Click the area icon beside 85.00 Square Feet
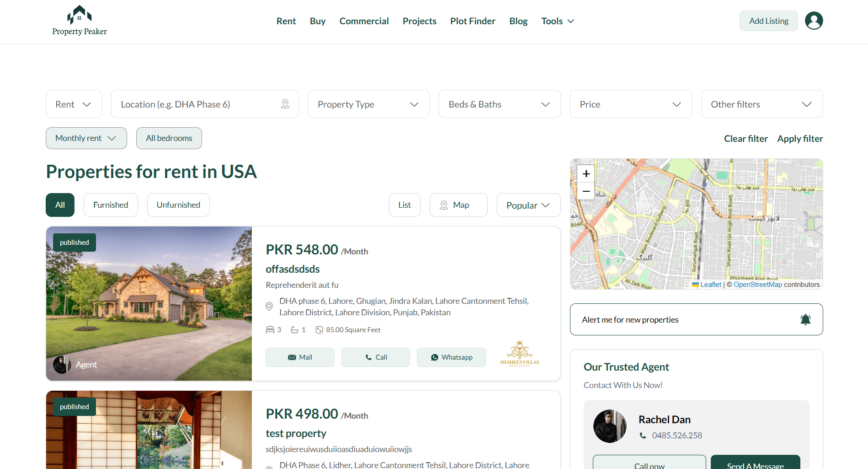Screen dimensions: 868x469 (x=320, y=330)
